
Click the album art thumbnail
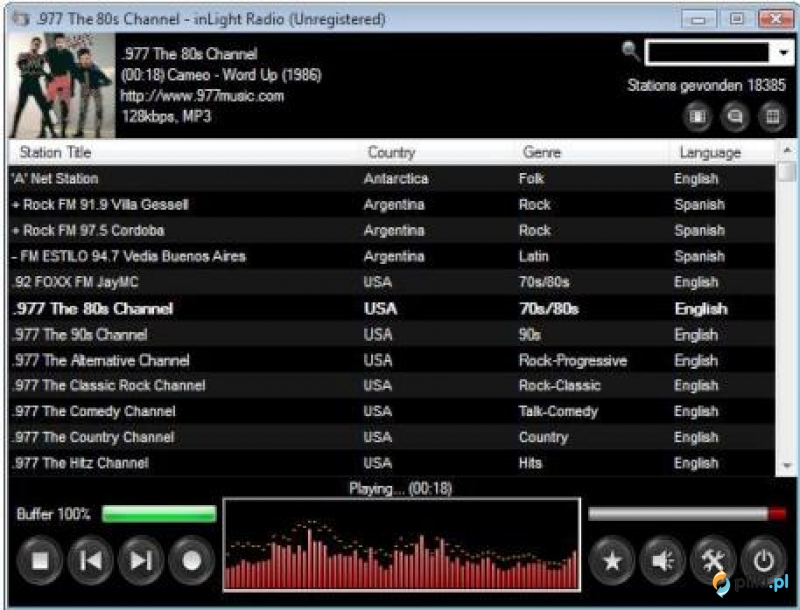pos(62,86)
